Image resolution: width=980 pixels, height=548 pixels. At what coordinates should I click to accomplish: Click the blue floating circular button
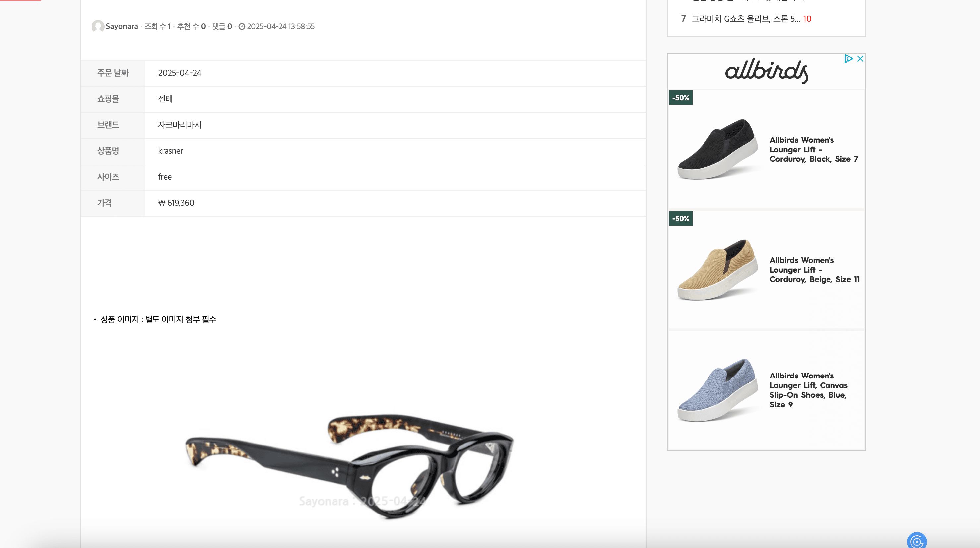[916, 540]
